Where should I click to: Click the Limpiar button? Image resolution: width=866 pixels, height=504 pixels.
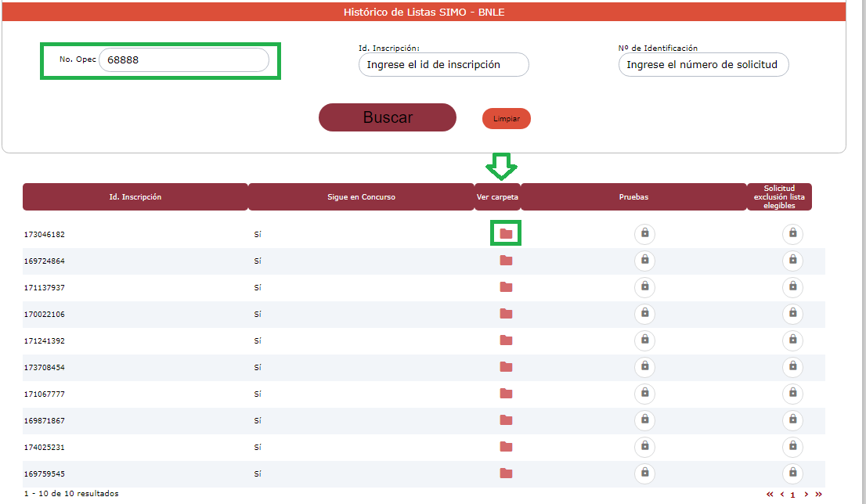tap(507, 119)
